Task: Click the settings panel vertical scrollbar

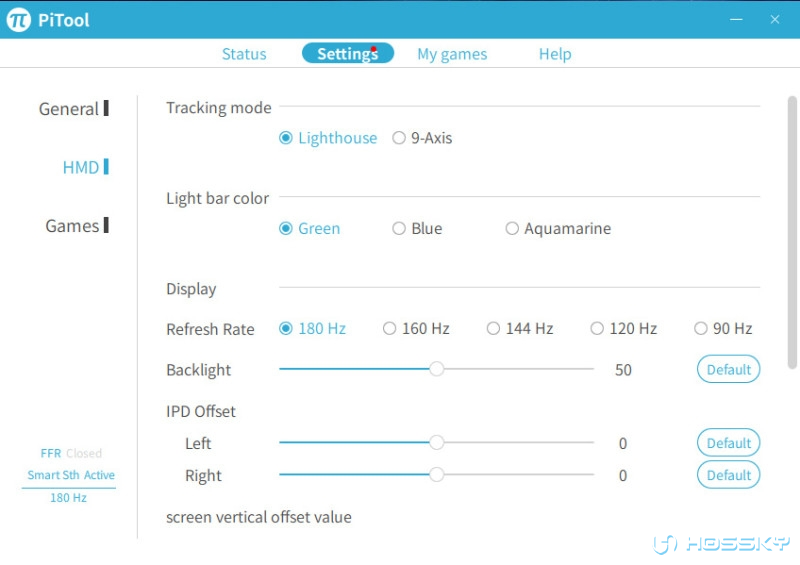Action: point(792,232)
